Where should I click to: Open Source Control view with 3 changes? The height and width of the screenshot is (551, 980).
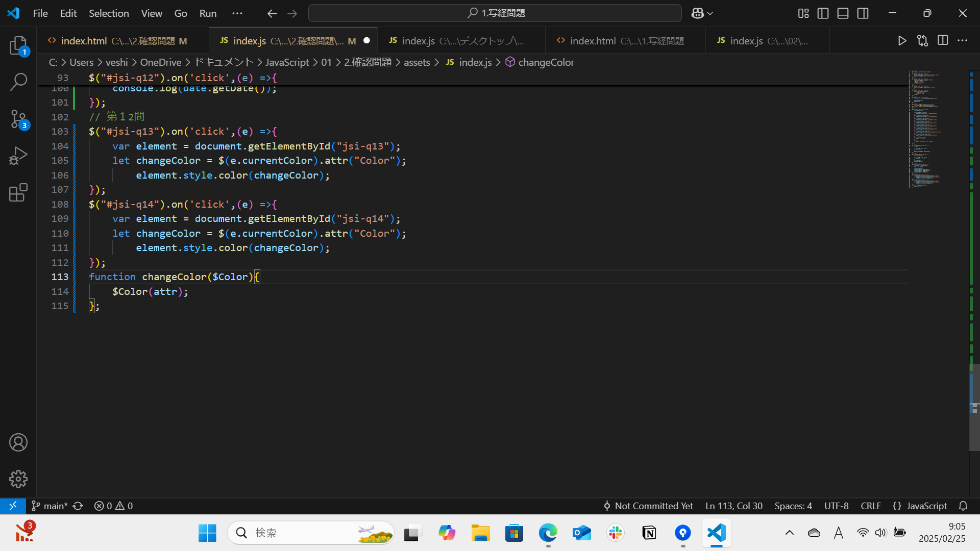pyautogui.click(x=18, y=119)
